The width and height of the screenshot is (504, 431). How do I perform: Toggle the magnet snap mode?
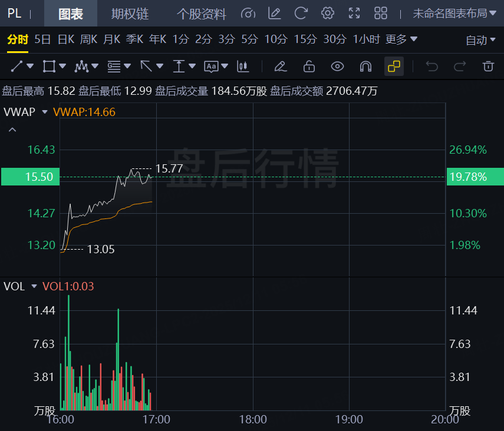(x=365, y=66)
